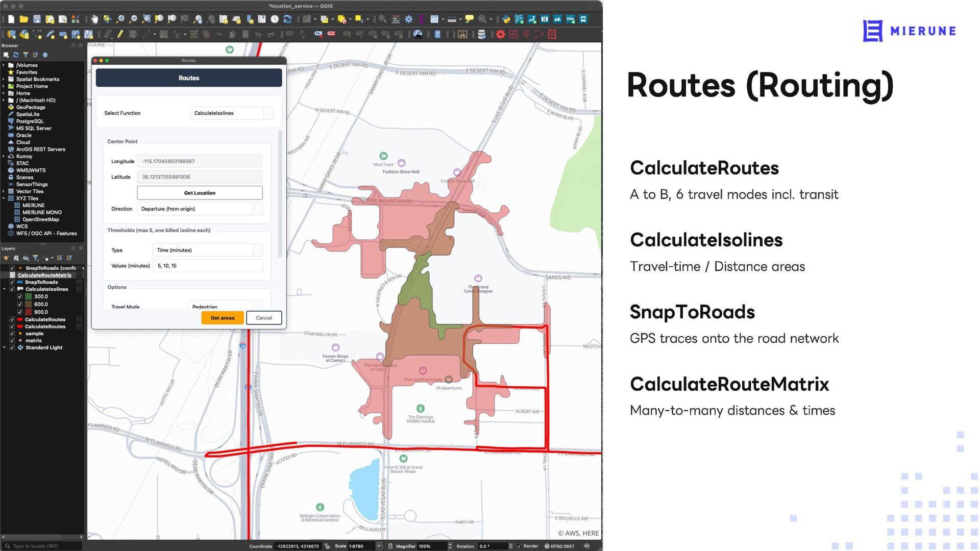Open the Processing toolbox gear icon
This screenshot has height=551, width=980.
tap(409, 19)
